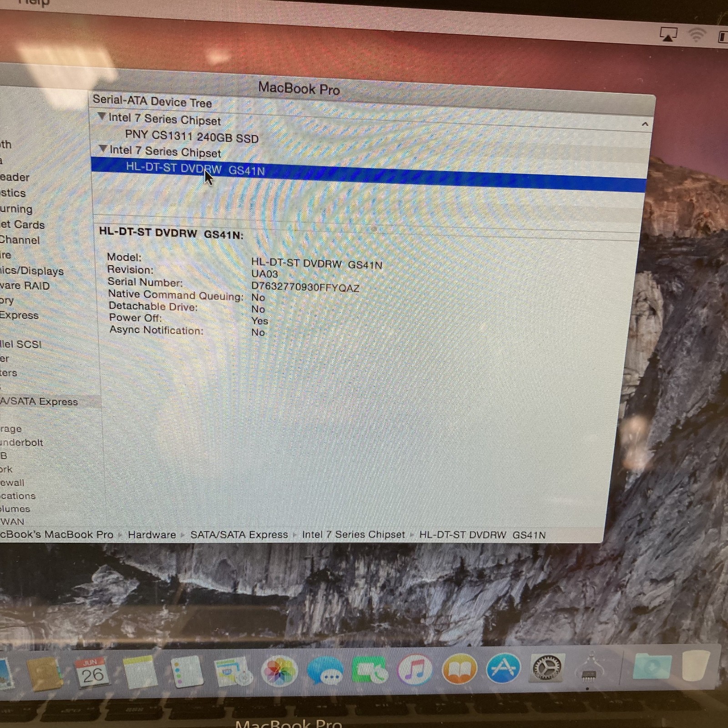
Task: Click the bold HL-DT-ST DVDRW GS41N details heading
Action: click(x=171, y=233)
